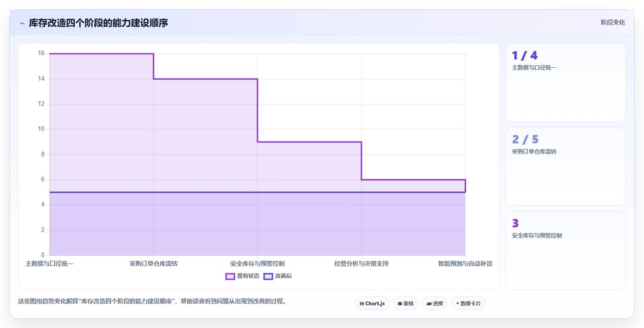Image resolution: width=644 pixels, height=328 pixels.
Task: Click the lightning icon beside the chart title
Action: (22, 23)
